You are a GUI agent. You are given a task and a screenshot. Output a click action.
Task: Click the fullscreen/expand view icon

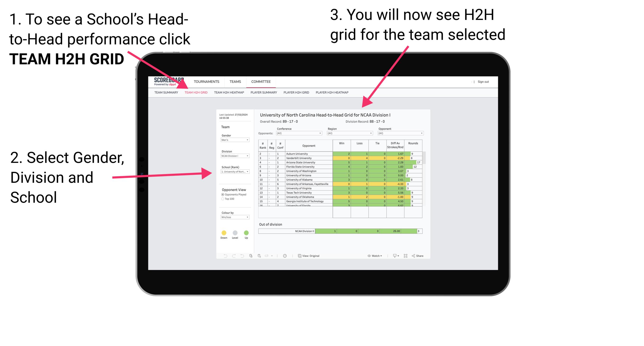[406, 256]
